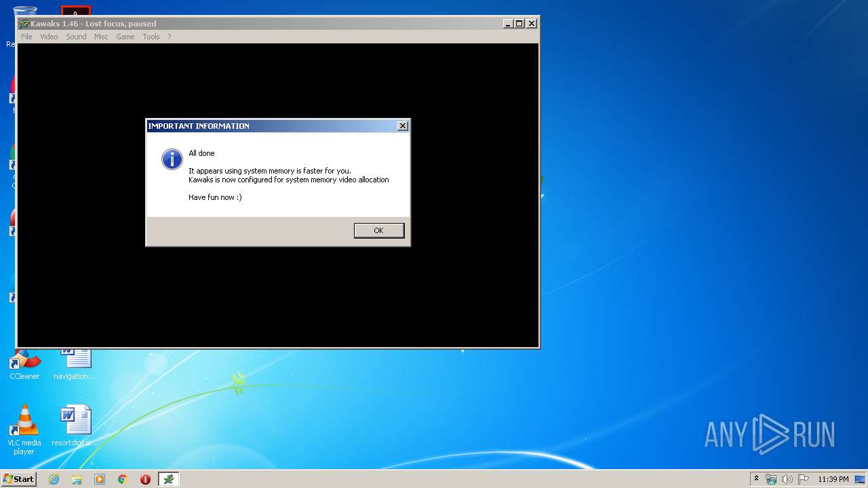Open the Windows Start menu
868x488 pixels.
click(x=18, y=479)
